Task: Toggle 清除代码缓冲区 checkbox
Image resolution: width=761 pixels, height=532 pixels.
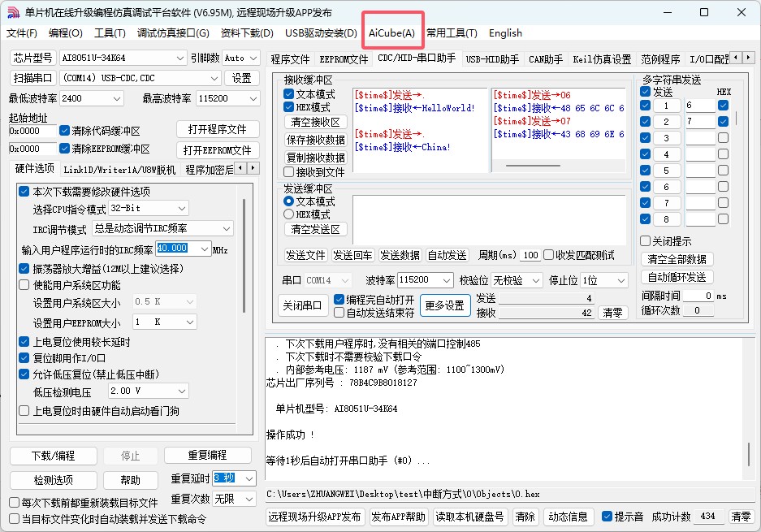Action: tap(64, 131)
